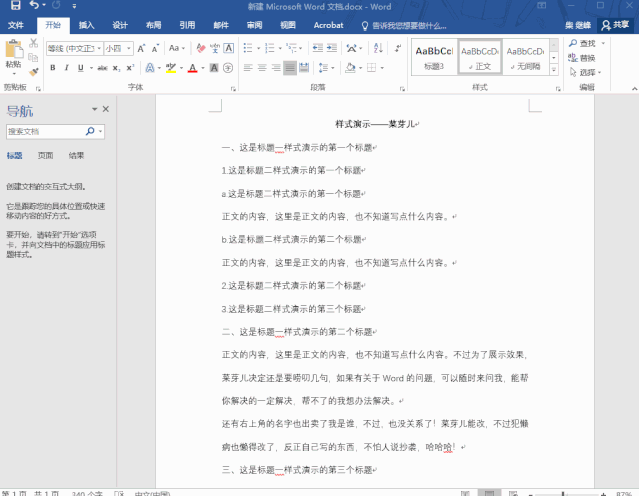Click the Clear All Formatting eraser icon
Screen dimensions: 639x496
point(203,48)
